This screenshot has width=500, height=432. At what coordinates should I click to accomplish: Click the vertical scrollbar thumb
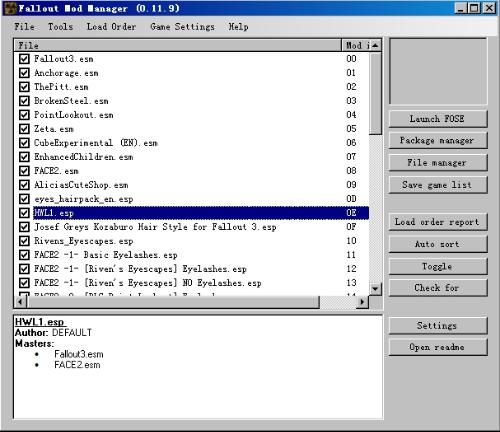375,93
